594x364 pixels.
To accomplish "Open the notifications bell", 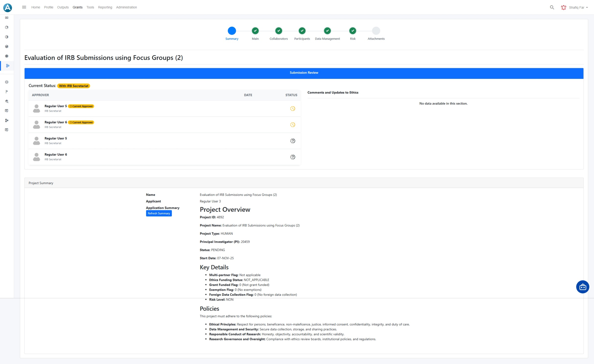I will click(x=563, y=7).
